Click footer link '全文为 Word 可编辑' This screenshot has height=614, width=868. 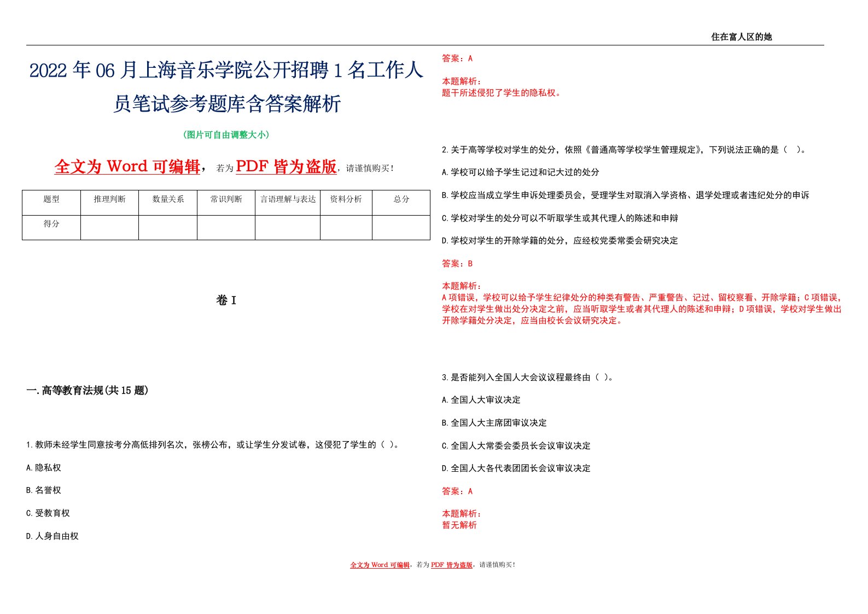(380, 565)
